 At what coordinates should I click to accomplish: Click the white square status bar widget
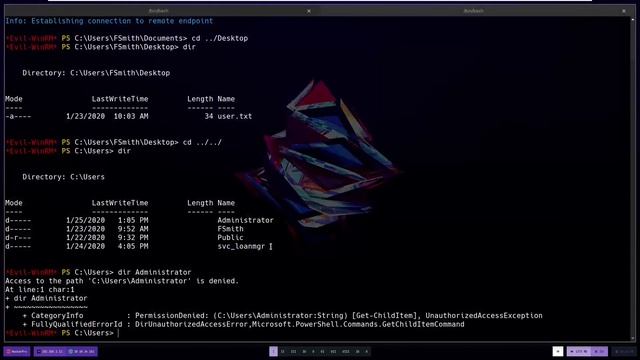pos(558,351)
